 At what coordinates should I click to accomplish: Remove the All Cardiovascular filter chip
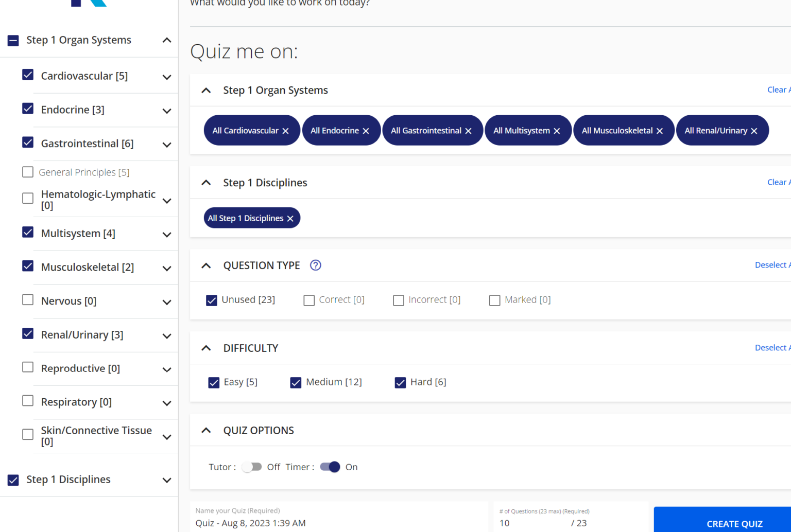[x=286, y=130]
